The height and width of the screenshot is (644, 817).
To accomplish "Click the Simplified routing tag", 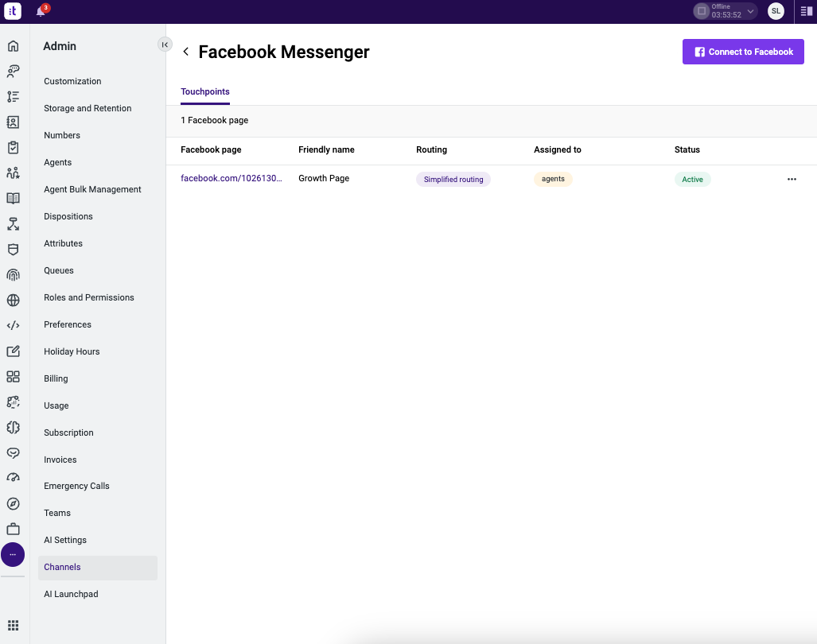I will [453, 179].
